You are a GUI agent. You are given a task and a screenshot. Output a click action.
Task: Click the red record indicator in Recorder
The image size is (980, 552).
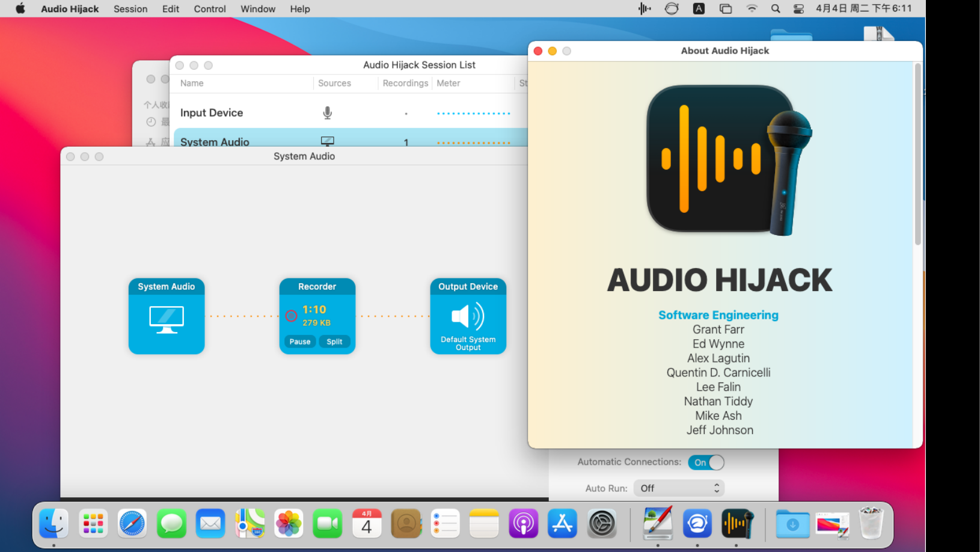(291, 316)
